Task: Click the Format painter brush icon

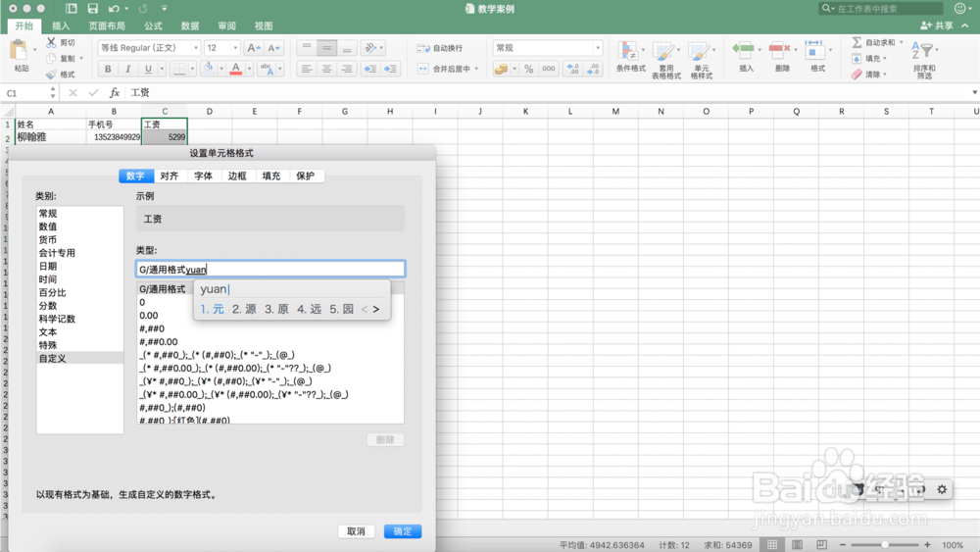Action: 51,75
